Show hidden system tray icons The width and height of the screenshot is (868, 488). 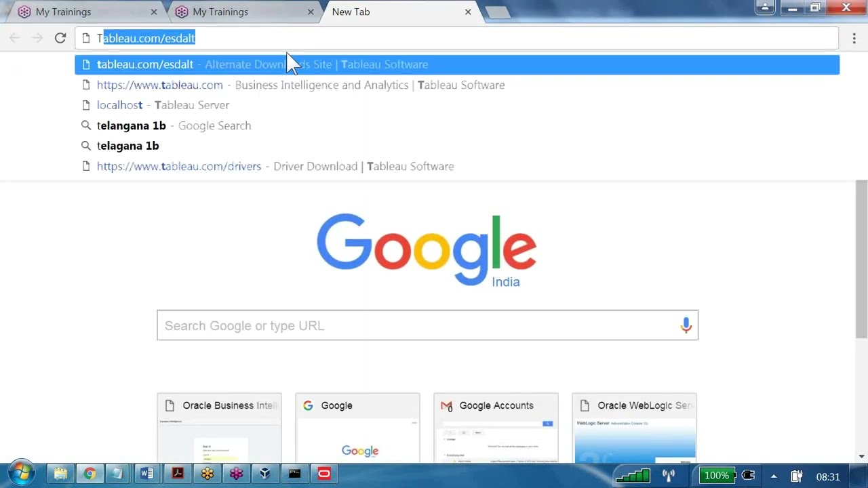[x=774, y=476]
